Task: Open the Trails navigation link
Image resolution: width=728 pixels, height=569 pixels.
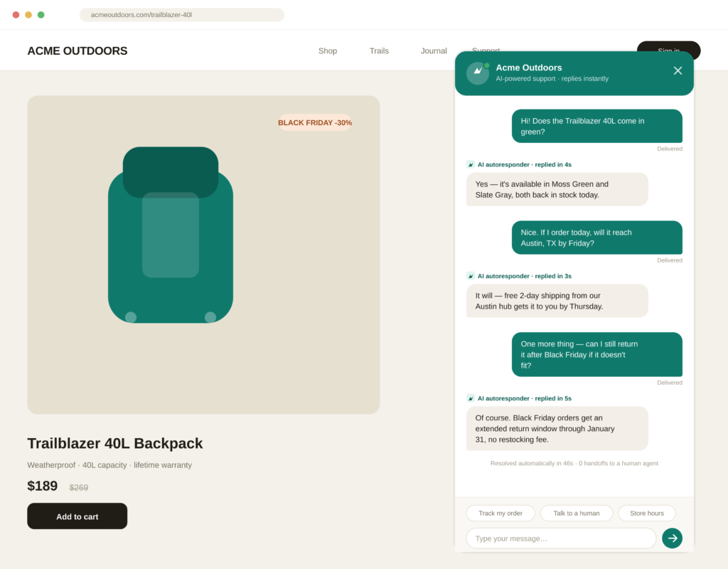Action: coord(379,51)
